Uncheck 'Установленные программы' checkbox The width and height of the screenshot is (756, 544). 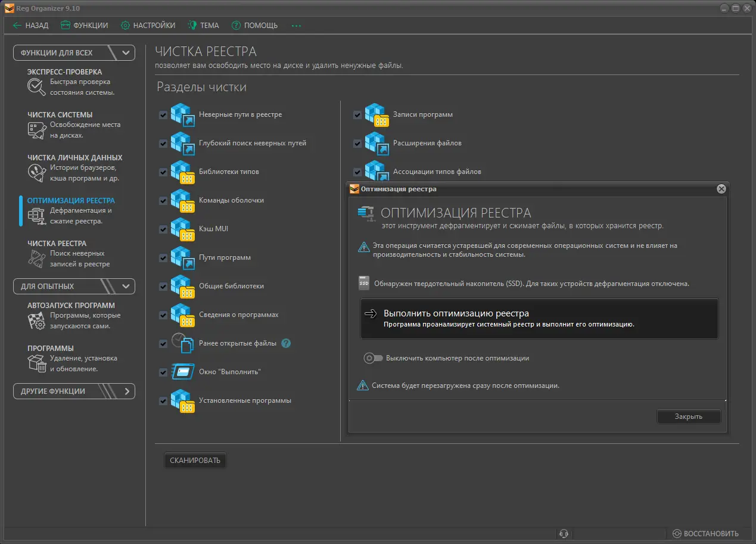tap(163, 401)
